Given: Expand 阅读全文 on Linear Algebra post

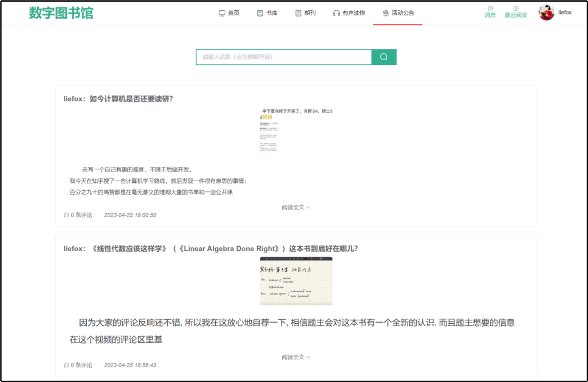Looking at the screenshot, I should (x=295, y=357).
